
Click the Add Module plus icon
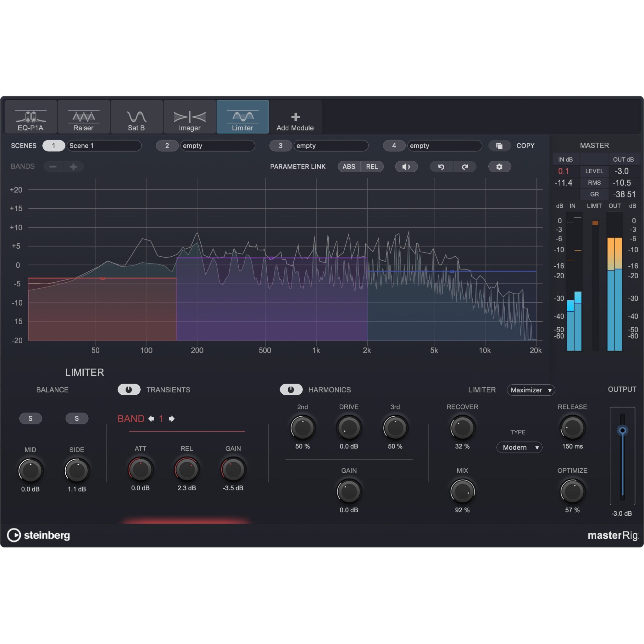pos(295,117)
